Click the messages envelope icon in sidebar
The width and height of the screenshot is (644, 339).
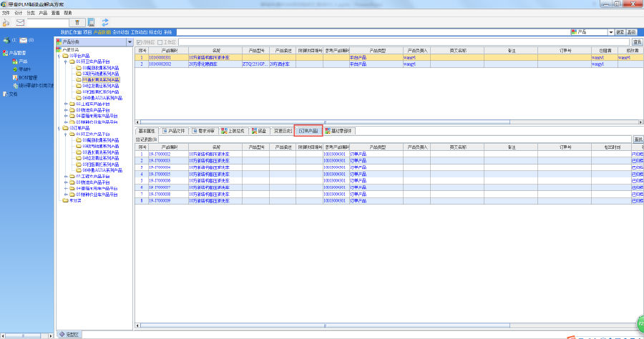[23, 40]
